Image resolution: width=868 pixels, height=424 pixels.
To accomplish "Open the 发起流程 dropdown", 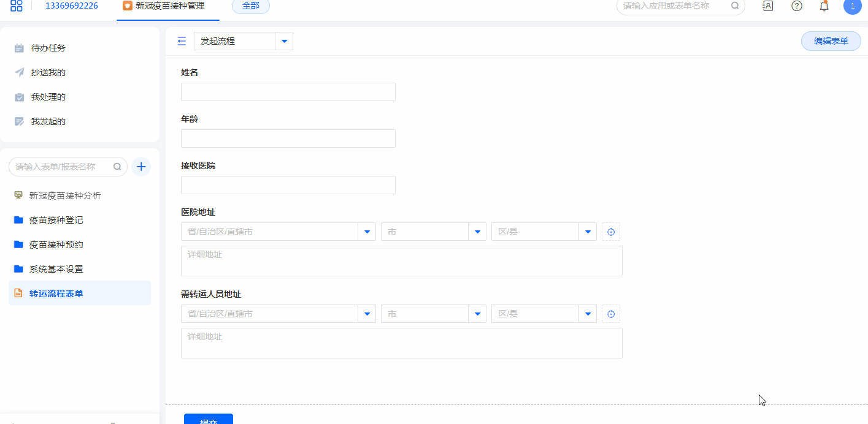I will coord(284,41).
